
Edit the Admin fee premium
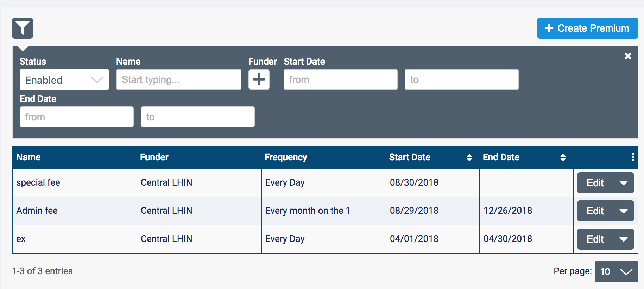[x=595, y=211]
